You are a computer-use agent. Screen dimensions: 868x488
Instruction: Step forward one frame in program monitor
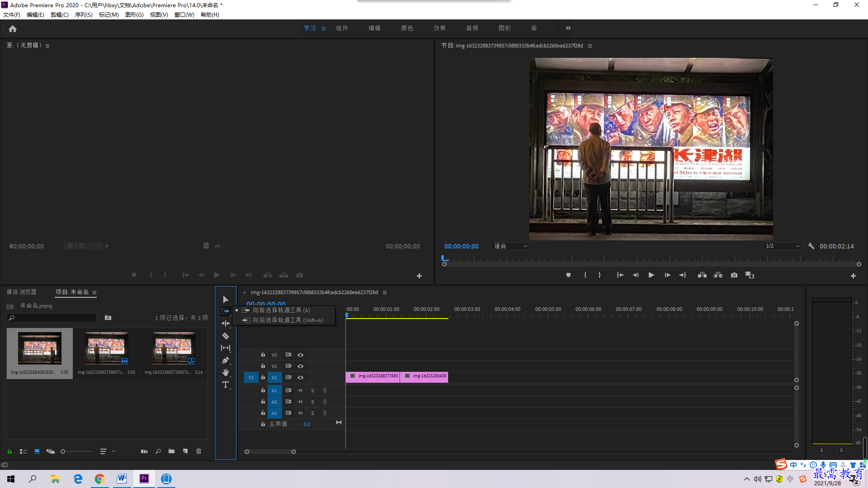(667, 275)
